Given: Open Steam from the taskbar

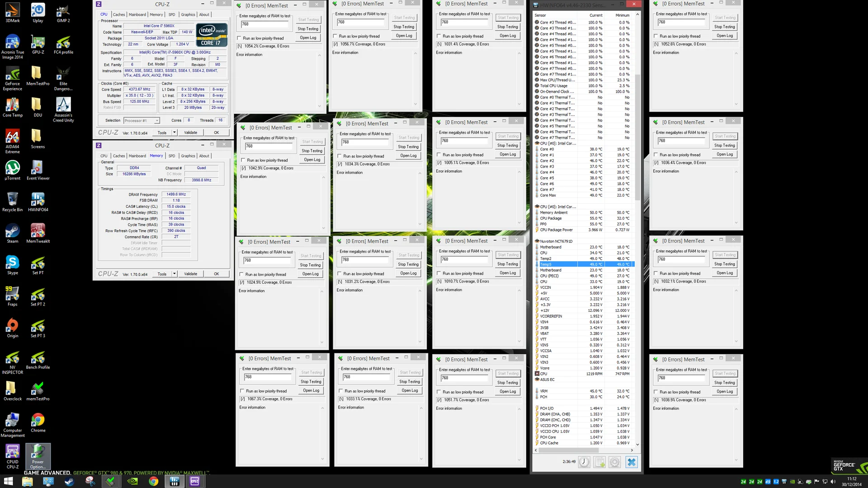Looking at the screenshot, I should coord(69,481).
